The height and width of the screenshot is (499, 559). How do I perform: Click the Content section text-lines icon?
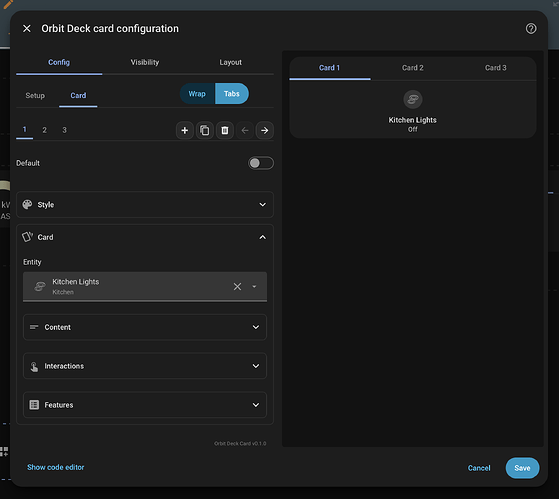tap(34, 327)
